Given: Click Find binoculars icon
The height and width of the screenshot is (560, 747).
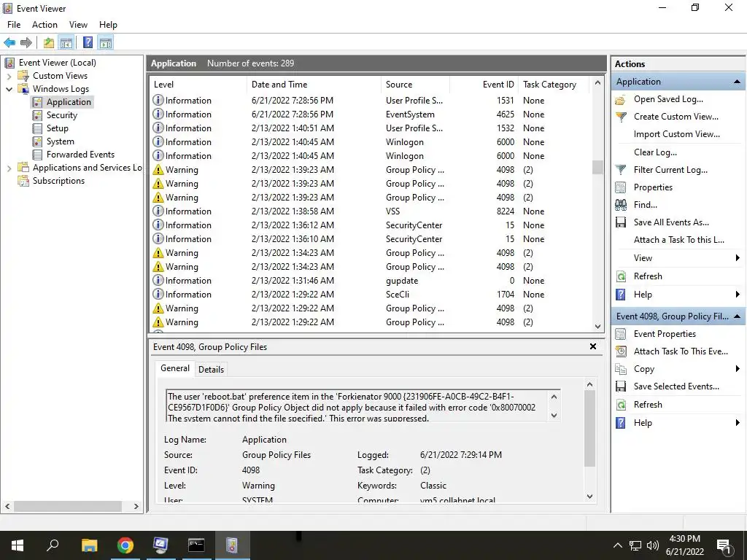Looking at the screenshot, I should [x=621, y=205].
